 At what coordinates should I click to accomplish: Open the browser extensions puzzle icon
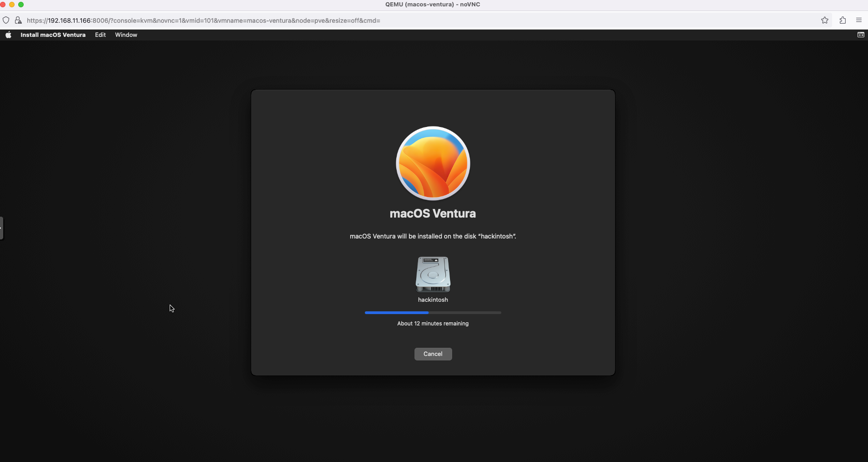842,20
